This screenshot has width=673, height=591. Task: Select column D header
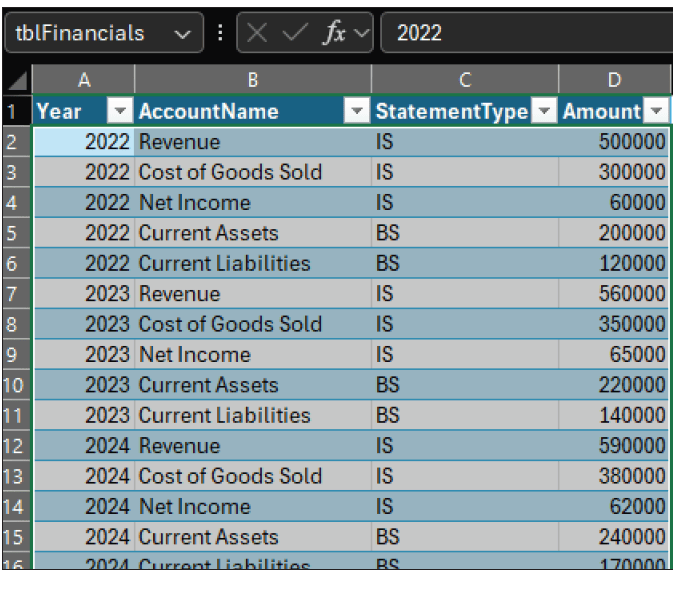(x=614, y=80)
